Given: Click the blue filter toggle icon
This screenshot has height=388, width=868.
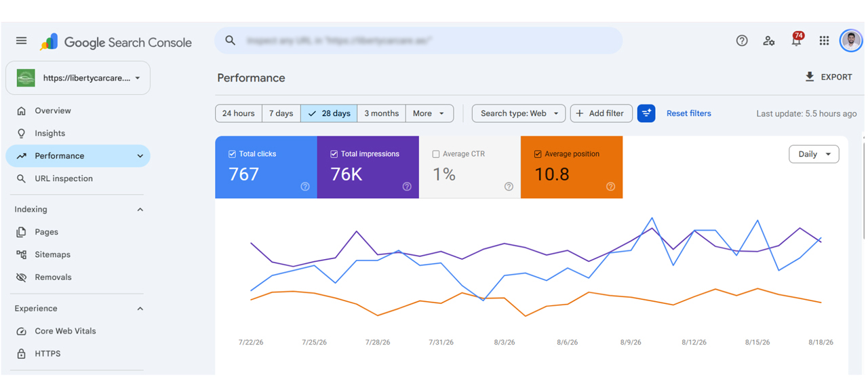Looking at the screenshot, I should click(x=646, y=113).
